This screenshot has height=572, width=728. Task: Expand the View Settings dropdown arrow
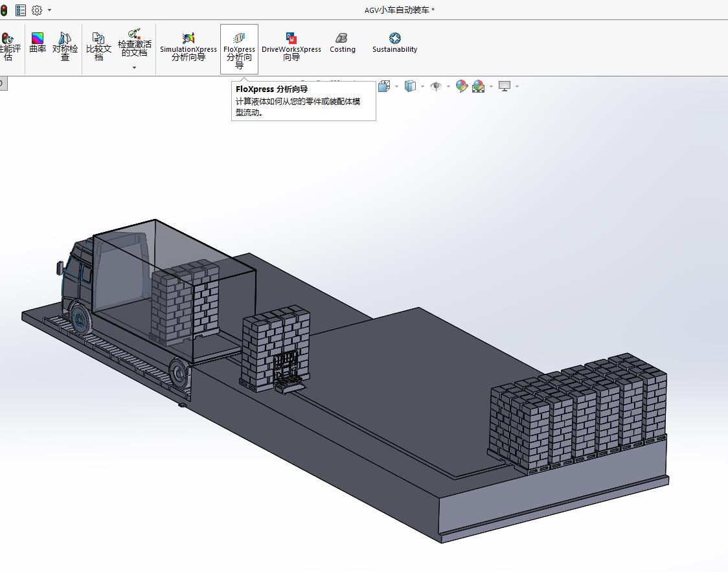coord(518,86)
